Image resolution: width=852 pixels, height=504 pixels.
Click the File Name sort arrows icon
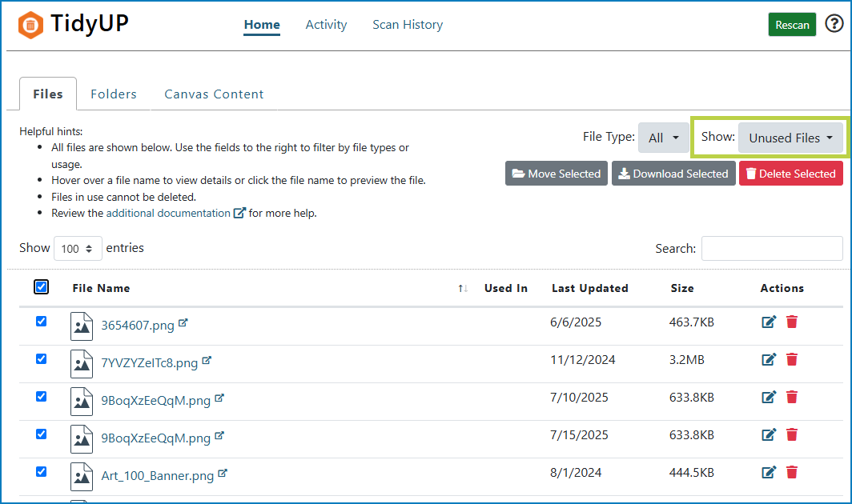[x=463, y=288]
